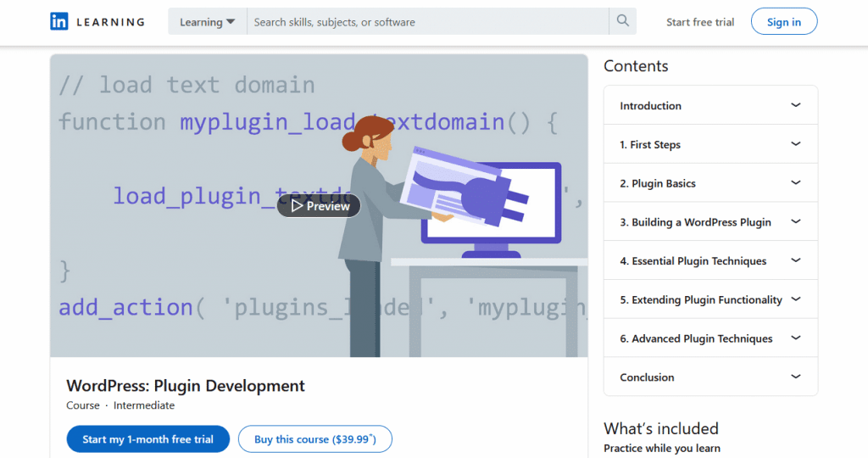Viewport: 868px width, 458px height.
Task: Click the What's included heading
Action: click(x=661, y=428)
